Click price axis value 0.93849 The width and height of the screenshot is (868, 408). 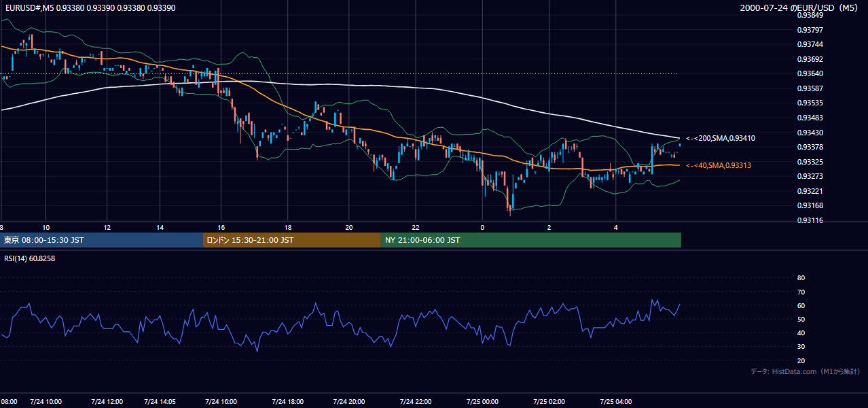810,15
